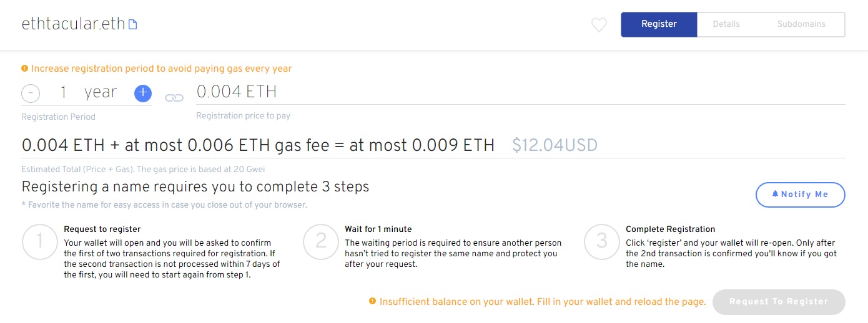Screen dimensions: 868x323
Task: Click the 0.004 ETH registration price field
Action: click(x=237, y=92)
